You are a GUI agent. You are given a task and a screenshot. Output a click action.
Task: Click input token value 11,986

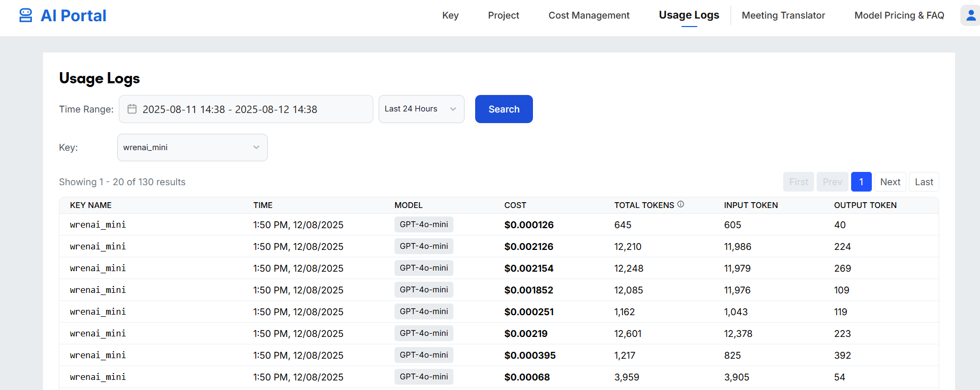point(737,247)
